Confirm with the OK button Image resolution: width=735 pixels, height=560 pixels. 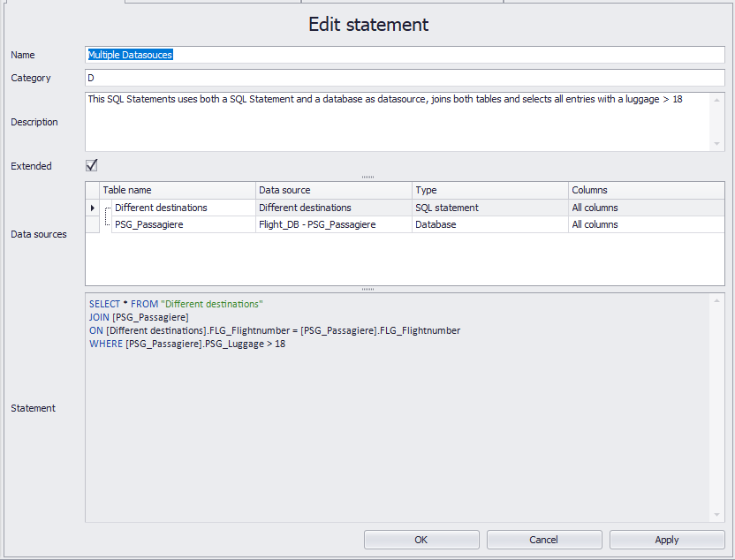421,540
